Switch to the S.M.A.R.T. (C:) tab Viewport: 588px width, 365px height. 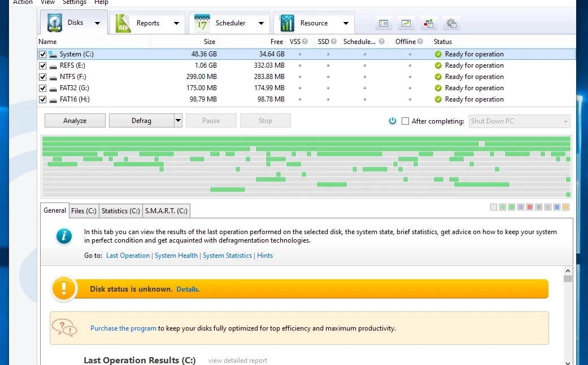coord(166,211)
